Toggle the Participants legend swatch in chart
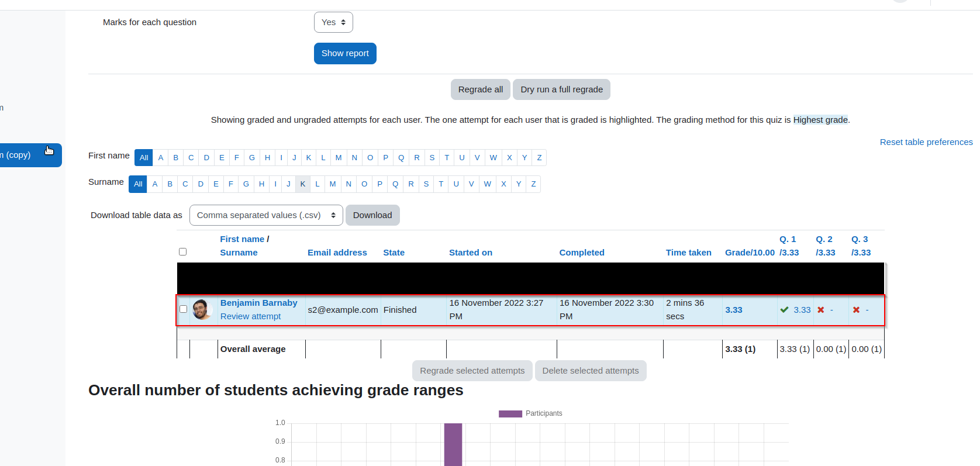This screenshot has height=466, width=980. coord(510,413)
